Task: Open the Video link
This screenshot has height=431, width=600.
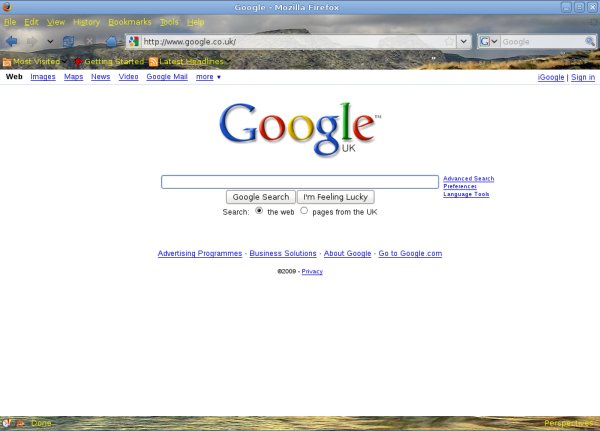Action: 129,77
